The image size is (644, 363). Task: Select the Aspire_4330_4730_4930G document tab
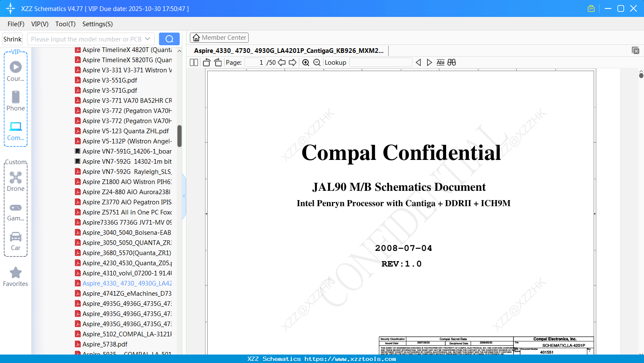tap(289, 51)
